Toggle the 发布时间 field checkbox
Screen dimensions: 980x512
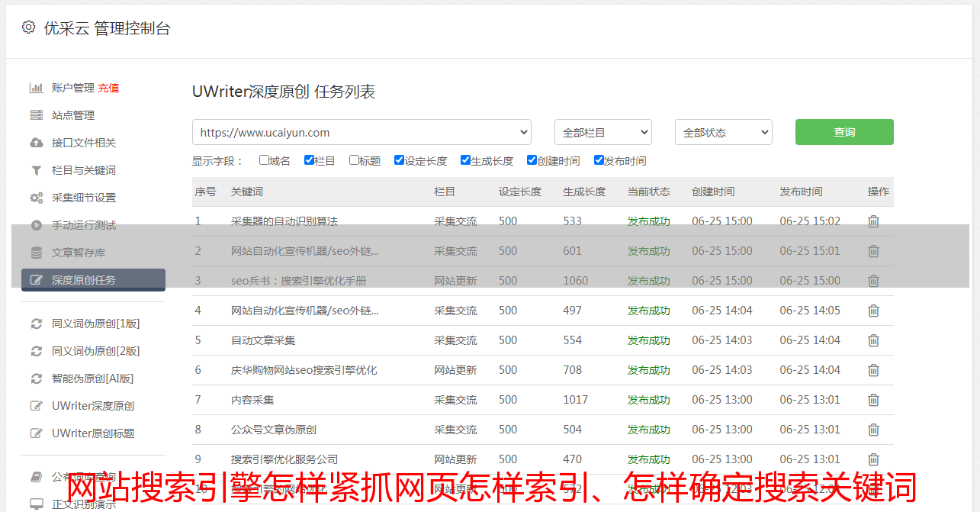pyautogui.click(x=599, y=160)
